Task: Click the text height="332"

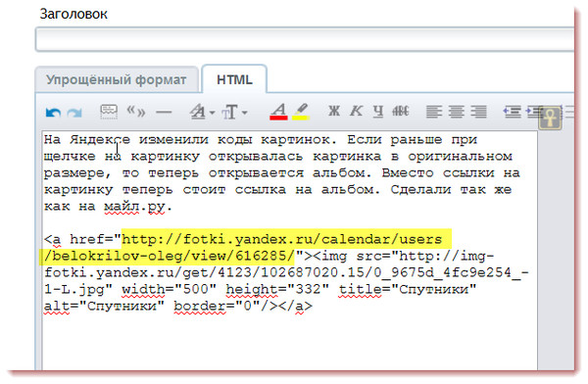Action: tap(277, 289)
